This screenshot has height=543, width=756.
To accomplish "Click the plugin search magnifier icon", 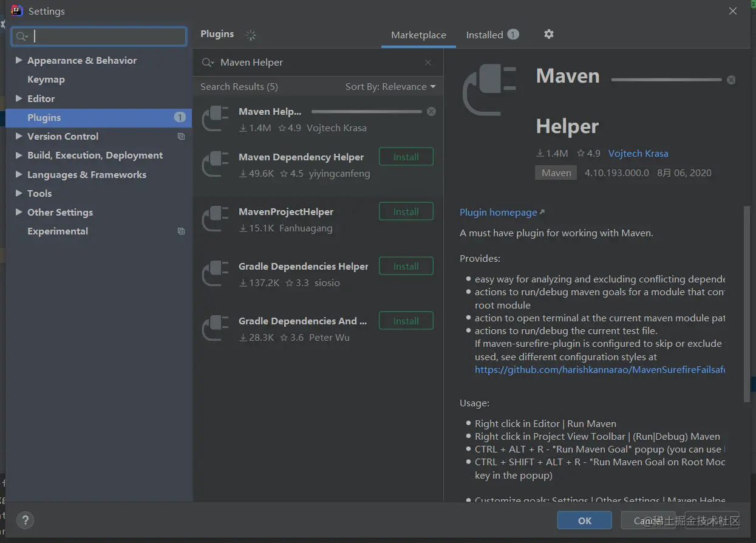I will pyautogui.click(x=208, y=63).
